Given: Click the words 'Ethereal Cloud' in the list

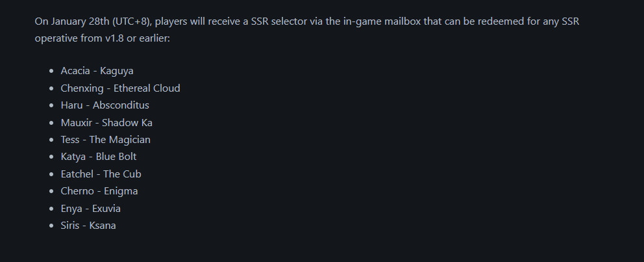Looking at the screenshot, I should [x=147, y=88].
